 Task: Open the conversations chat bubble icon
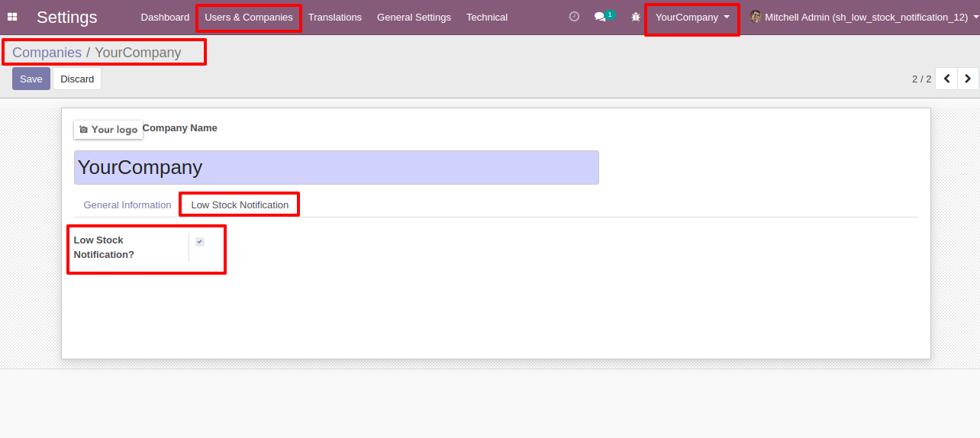coord(604,16)
